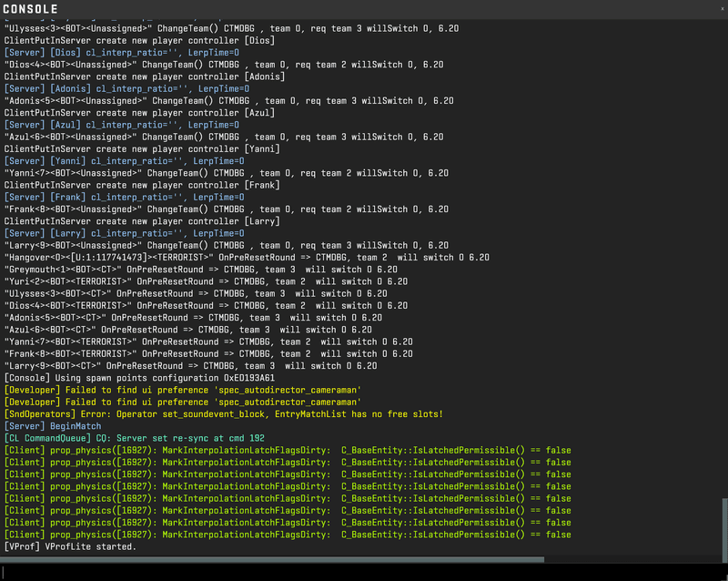Click the CONSOLE title label
This screenshot has width=728, height=581.
[x=32, y=10]
